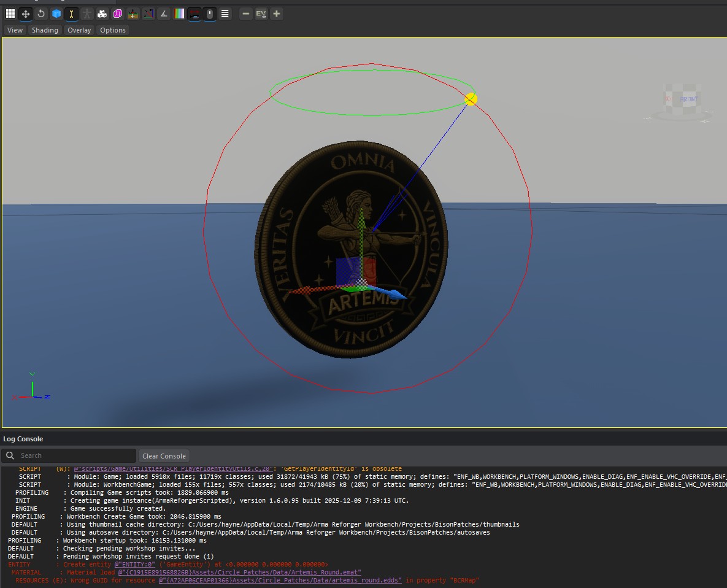Viewport: 727px width, 588px height.
Task: Click the Log Console search field
Action: point(74,455)
